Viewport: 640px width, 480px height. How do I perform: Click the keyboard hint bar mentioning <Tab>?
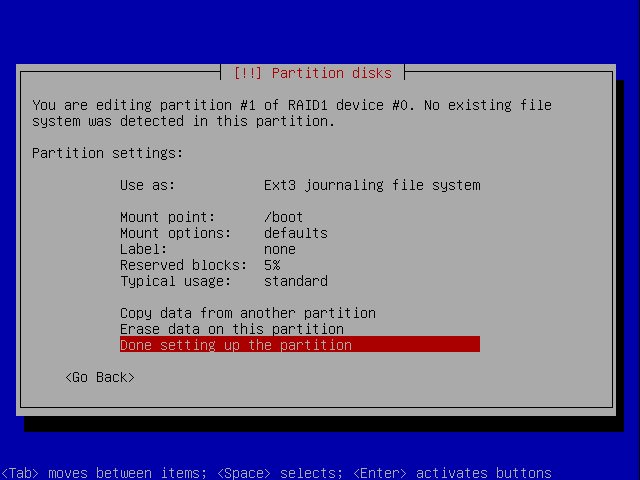(x=276, y=473)
